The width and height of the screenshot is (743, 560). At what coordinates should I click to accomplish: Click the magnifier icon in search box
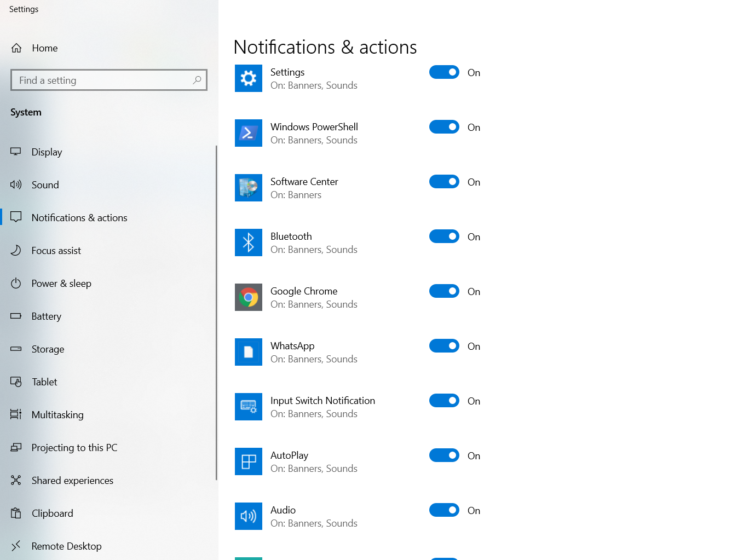197,80
